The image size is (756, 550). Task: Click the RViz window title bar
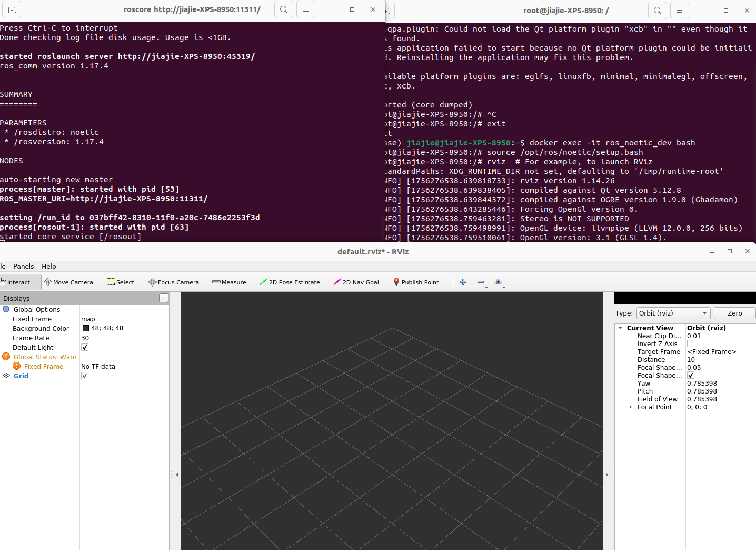click(x=373, y=251)
